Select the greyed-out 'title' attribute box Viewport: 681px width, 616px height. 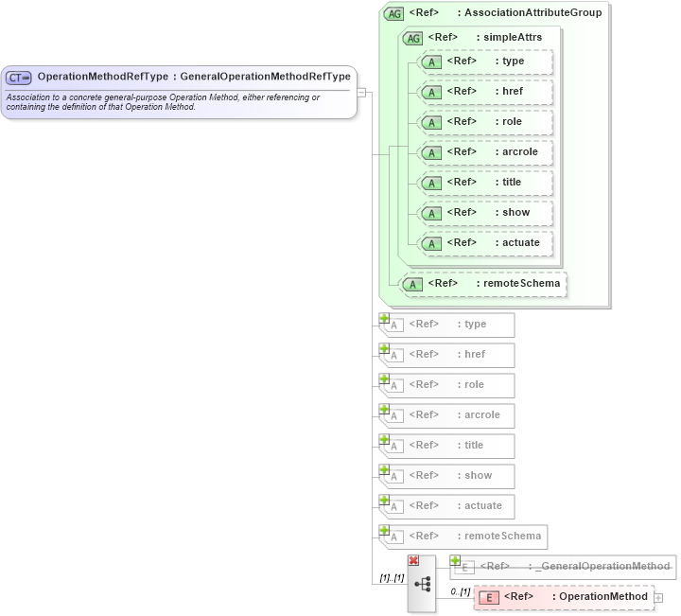coord(447,446)
